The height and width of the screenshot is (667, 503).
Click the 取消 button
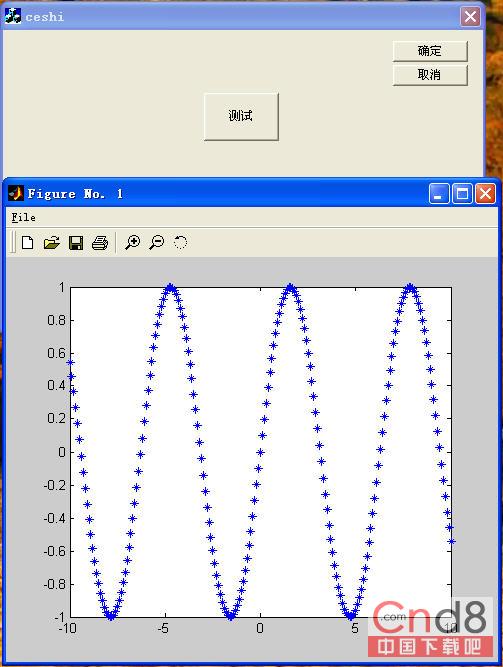pyautogui.click(x=430, y=75)
